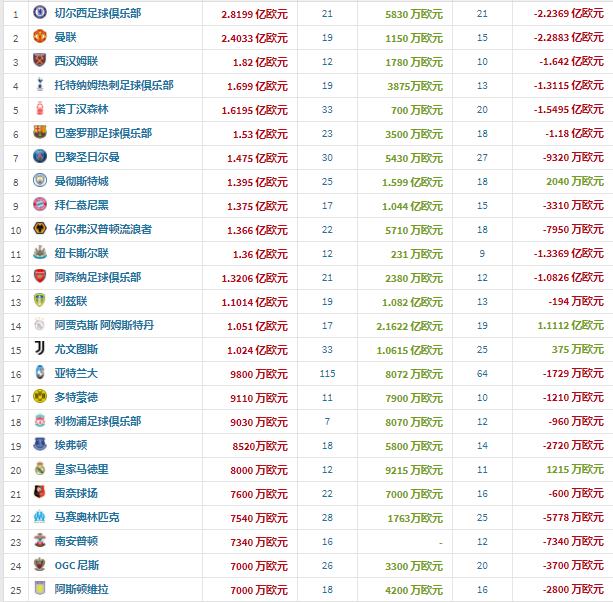
Task: Click the Juventus club crest icon
Action: point(40,349)
